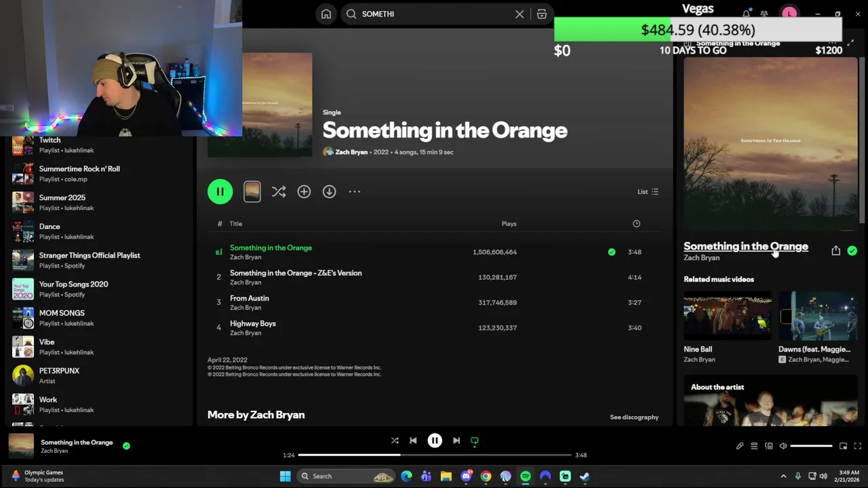Open the play queue icon
This screenshot has height=488, width=868.
pyautogui.click(x=754, y=446)
